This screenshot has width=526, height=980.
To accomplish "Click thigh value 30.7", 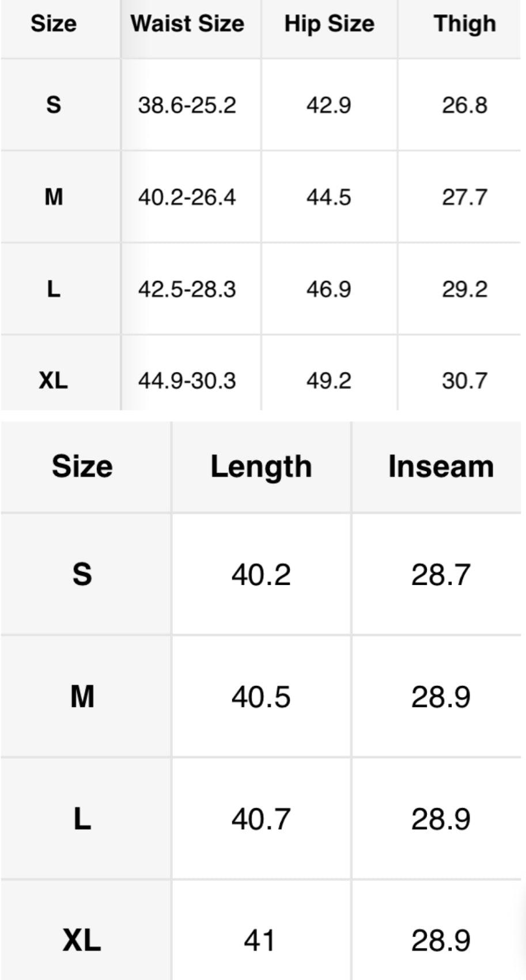I will click(464, 381).
